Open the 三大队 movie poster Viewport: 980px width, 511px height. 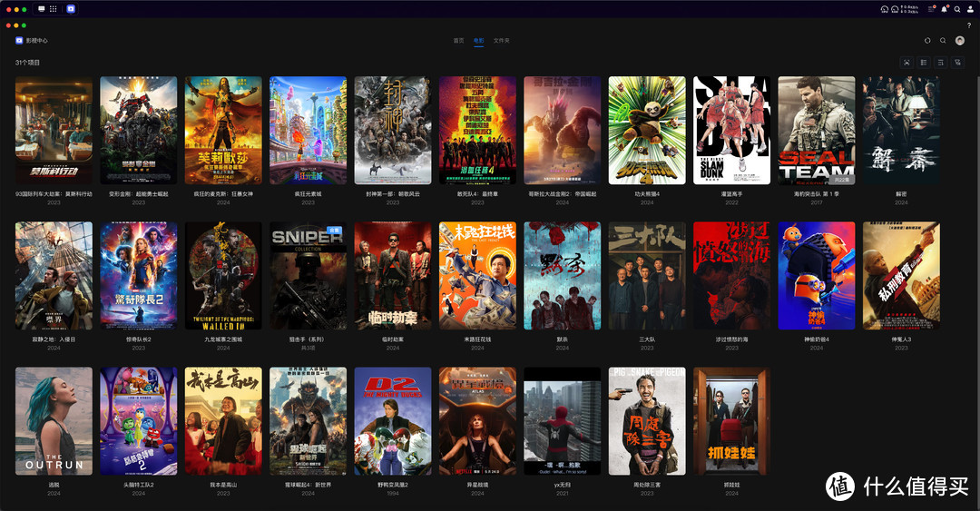pos(647,275)
